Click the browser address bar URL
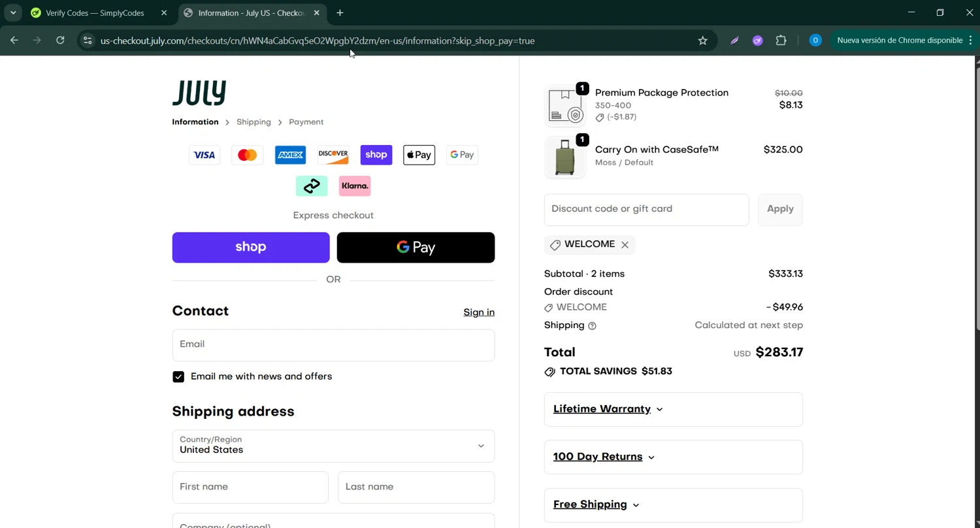 (x=318, y=41)
